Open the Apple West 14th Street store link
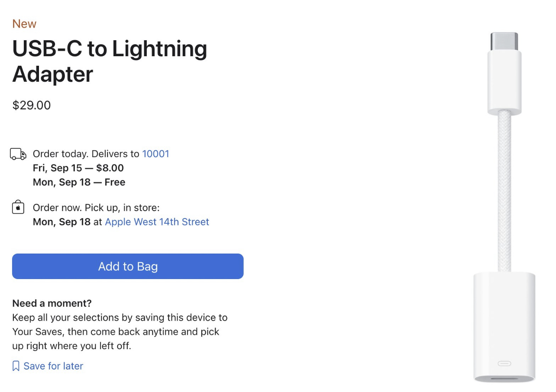The image size is (556, 392). 157,222
